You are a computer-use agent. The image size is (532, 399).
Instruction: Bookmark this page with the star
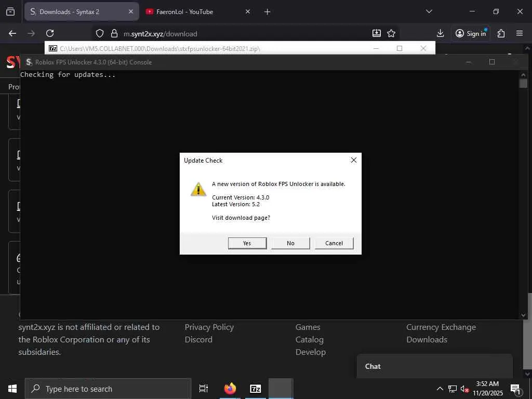391,33
